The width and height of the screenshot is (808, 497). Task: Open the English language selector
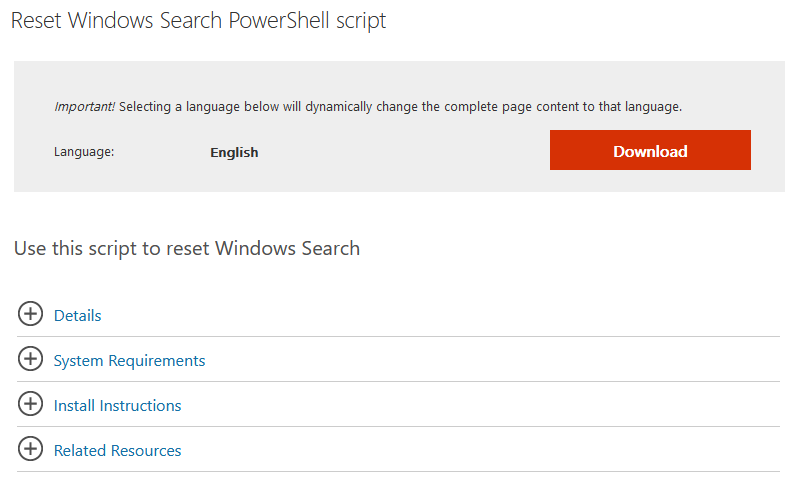pyautogui.click(x=234, y=152)
